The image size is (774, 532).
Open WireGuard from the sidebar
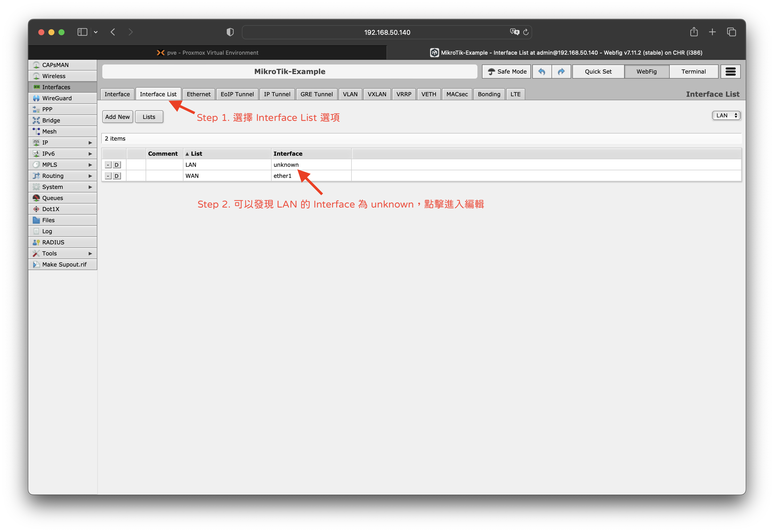(x=57, y=98)
